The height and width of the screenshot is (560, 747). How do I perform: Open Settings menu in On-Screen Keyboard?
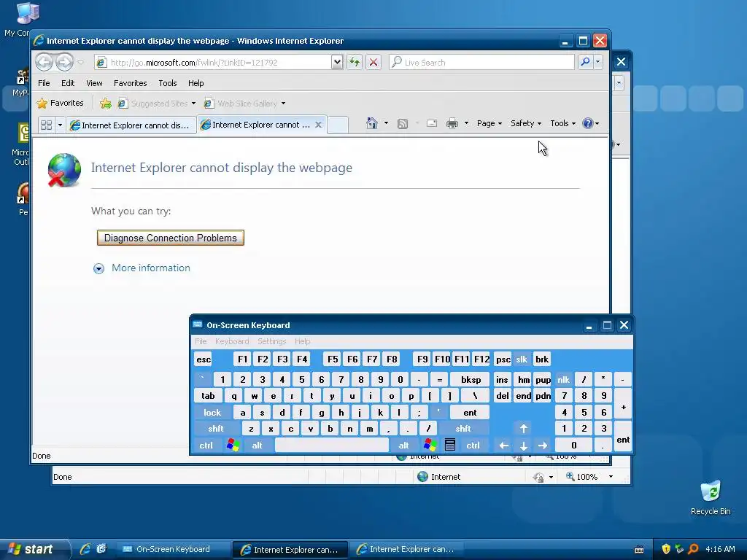click(x=271, y=341)
